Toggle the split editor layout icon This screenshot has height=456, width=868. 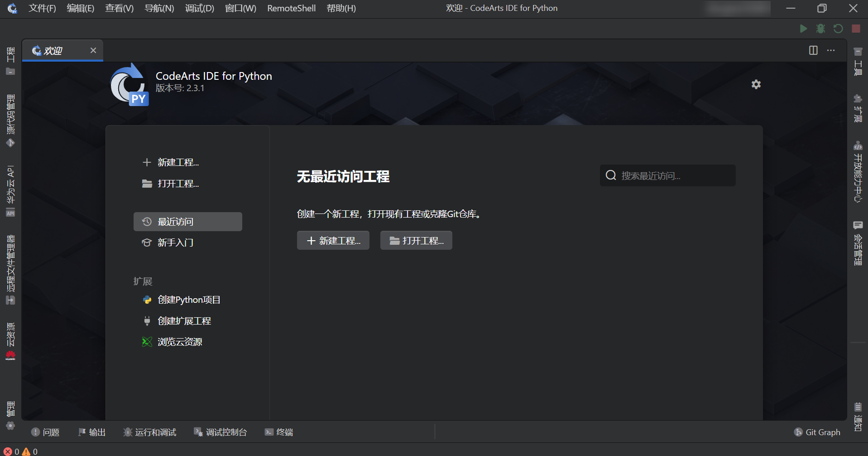813,50
